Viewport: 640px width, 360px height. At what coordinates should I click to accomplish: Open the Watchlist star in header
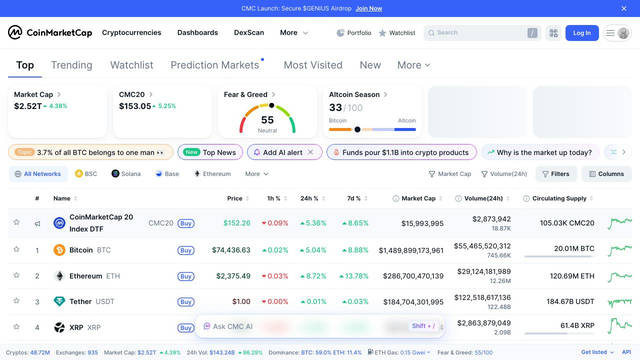(x=397, y=33)
